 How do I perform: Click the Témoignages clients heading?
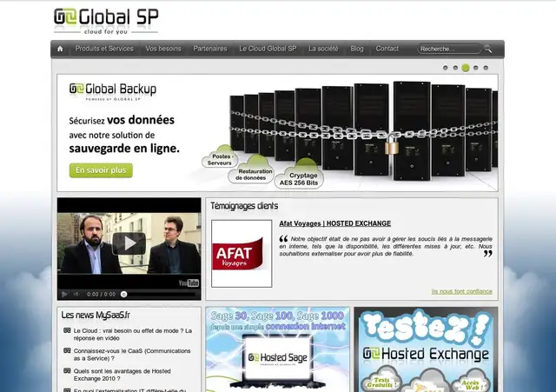pos(244,206)
